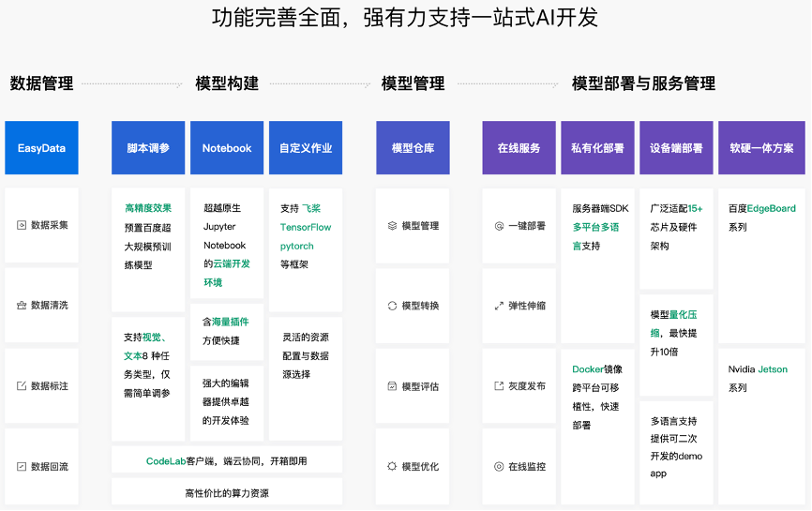Click the 灵活的资源配置与数据源选择 card
This screenshot has width=812, height=511.
tap(306, 379)
